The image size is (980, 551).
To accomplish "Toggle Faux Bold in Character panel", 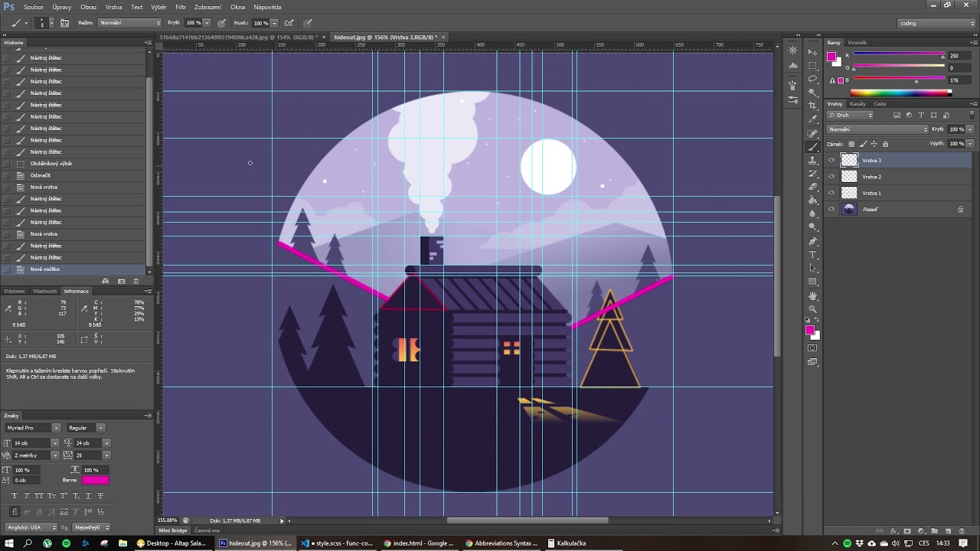I will pyautogui.click(x=15, y=496).
